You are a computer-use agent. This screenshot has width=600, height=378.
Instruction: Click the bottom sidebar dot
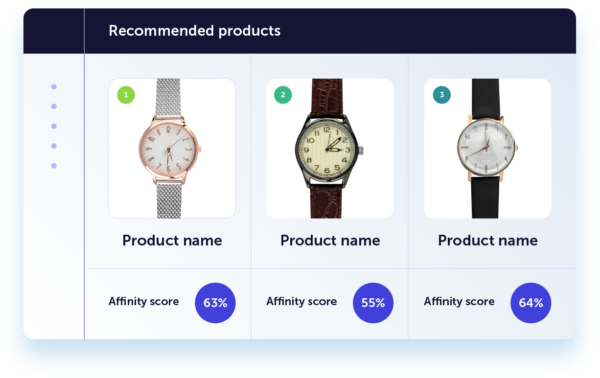pos(54,166)
